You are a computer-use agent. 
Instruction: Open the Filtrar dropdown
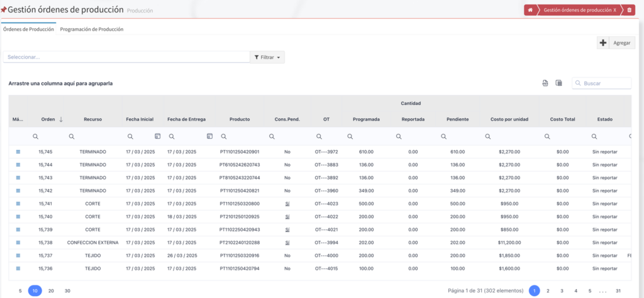[x=268, y=57]
